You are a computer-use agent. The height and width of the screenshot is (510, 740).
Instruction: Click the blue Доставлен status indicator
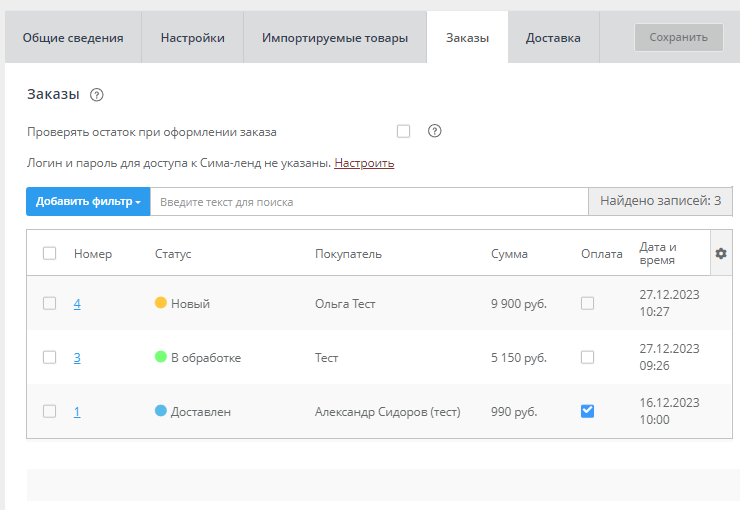click(x=161, y=411)
